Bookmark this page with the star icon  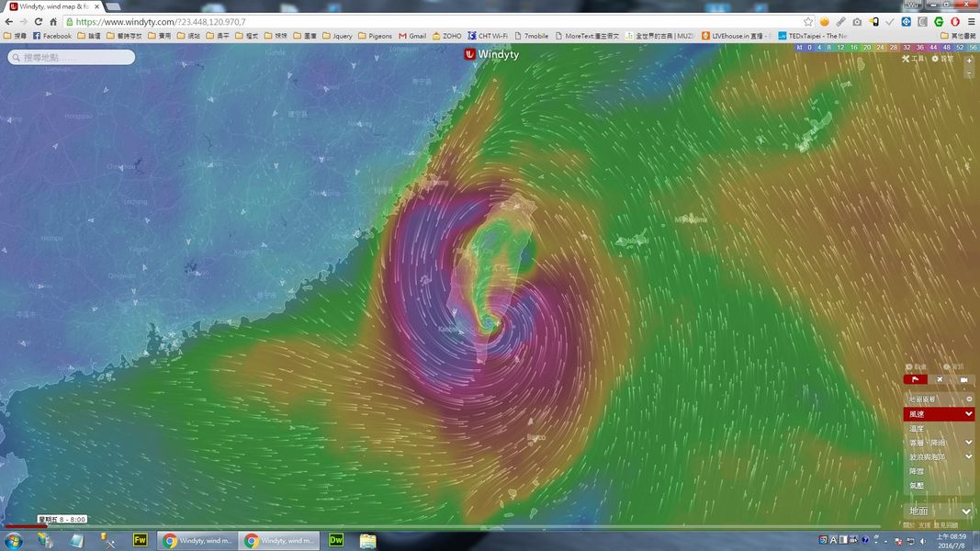tap(808, 21)
